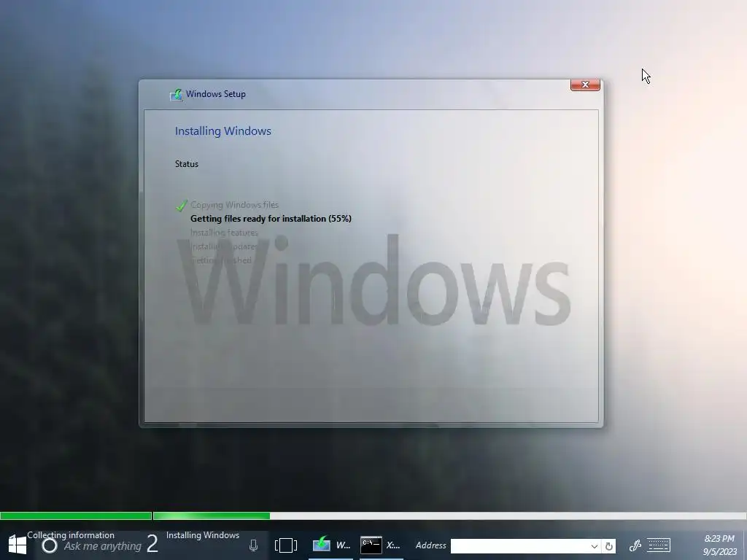747x560 pixels.
Task: Switch to Windows Setup taskbar button
Action: click(x=331, y=545)
